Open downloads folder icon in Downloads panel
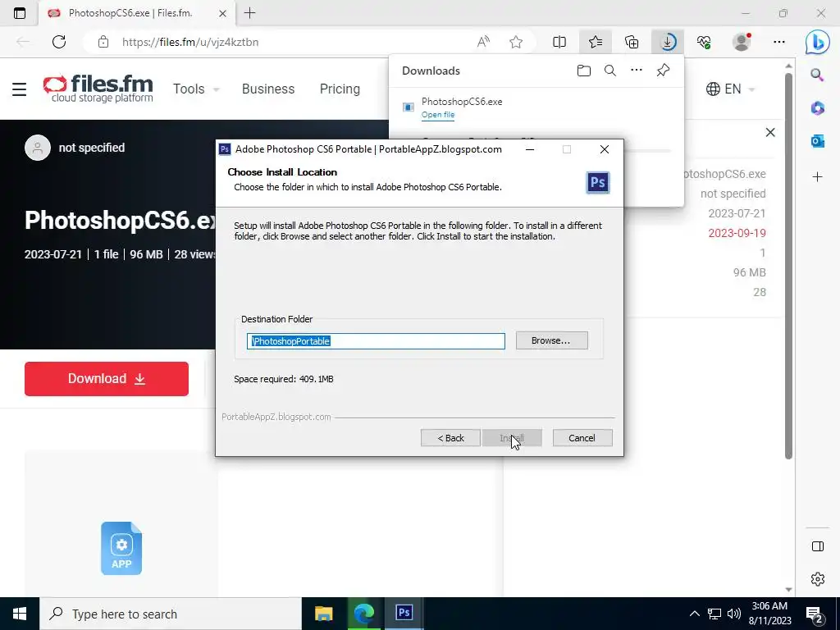840x630 pixels. tap(584, 71)
